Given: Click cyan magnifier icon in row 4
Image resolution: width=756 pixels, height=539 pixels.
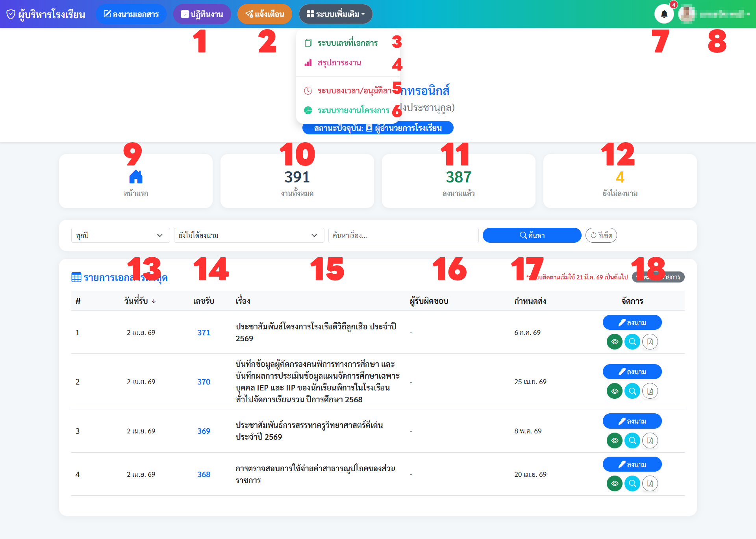Looking at the screenshot, I should pos(632,483).
